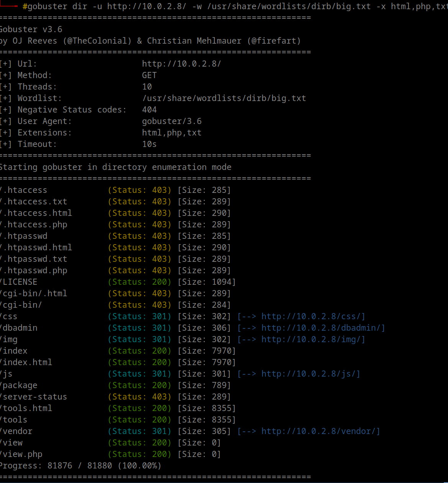Click the /cgi-bin/.html result entry

pyautogui.click(x=34, y=294)
